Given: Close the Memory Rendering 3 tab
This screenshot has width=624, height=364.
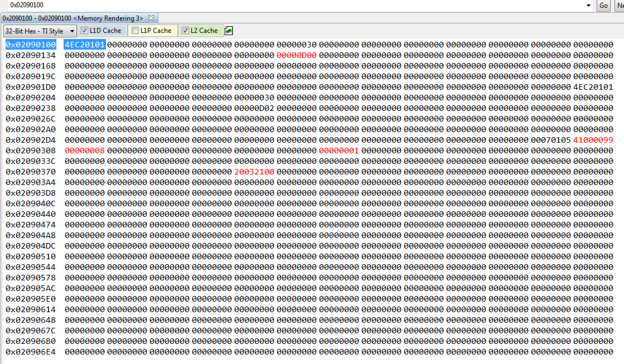Looking at the screenshot, I should (151, 18).
